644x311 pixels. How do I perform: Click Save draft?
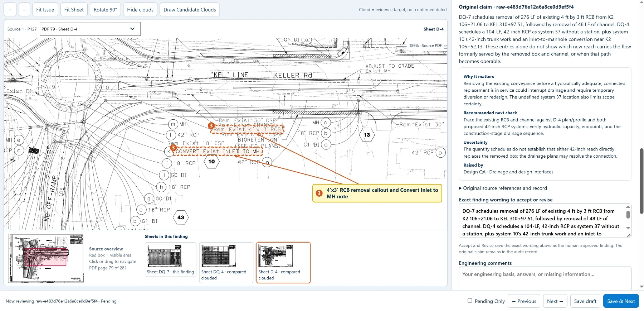point(585,301)
